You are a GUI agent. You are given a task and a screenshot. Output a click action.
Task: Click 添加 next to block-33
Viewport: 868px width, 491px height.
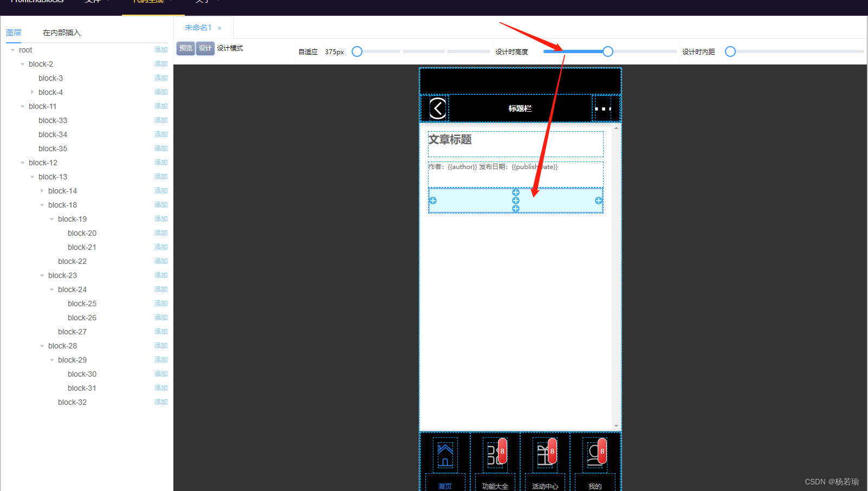pyautogui.click(x=161, y=120)
